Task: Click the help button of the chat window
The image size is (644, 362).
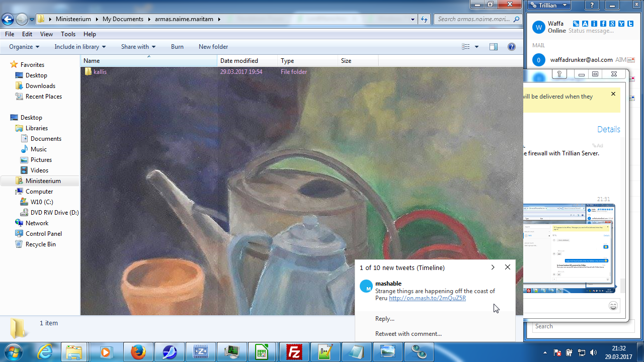Action: click(x=559, y=74)
